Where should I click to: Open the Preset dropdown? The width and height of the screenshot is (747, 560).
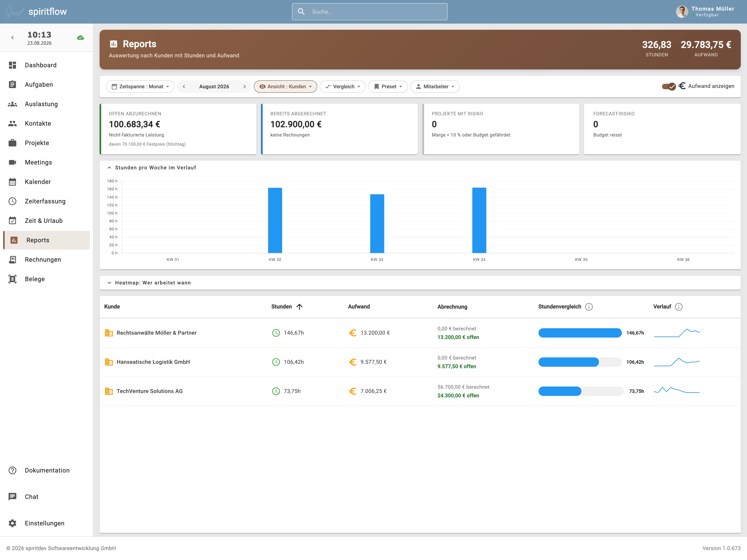tap(388, 87)
